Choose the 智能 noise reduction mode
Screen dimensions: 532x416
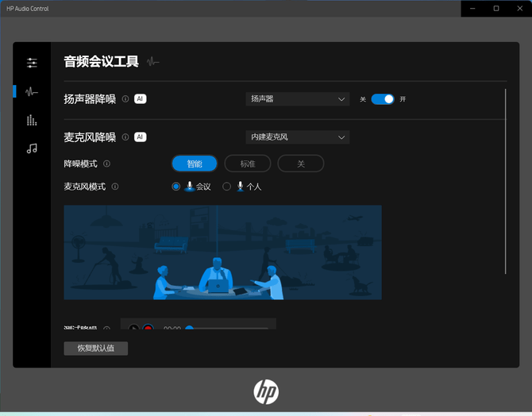click(195, 164)
